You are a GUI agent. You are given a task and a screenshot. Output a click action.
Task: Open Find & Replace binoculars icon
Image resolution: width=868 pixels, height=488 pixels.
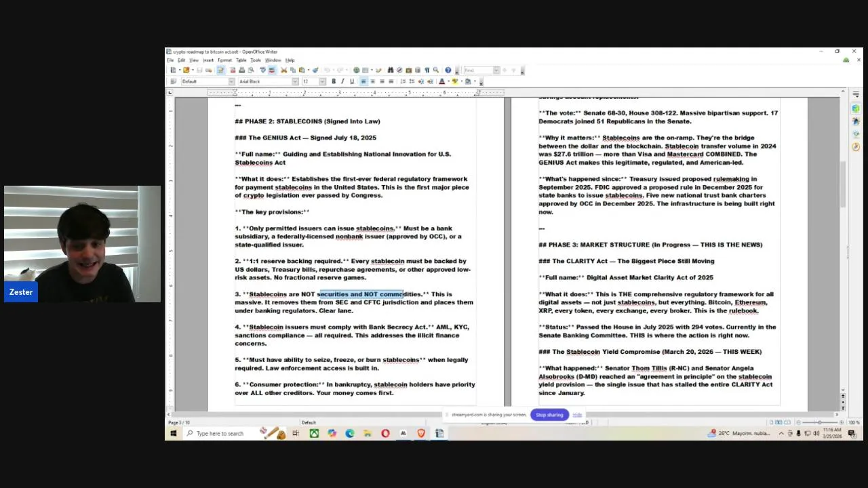point(391,70)
